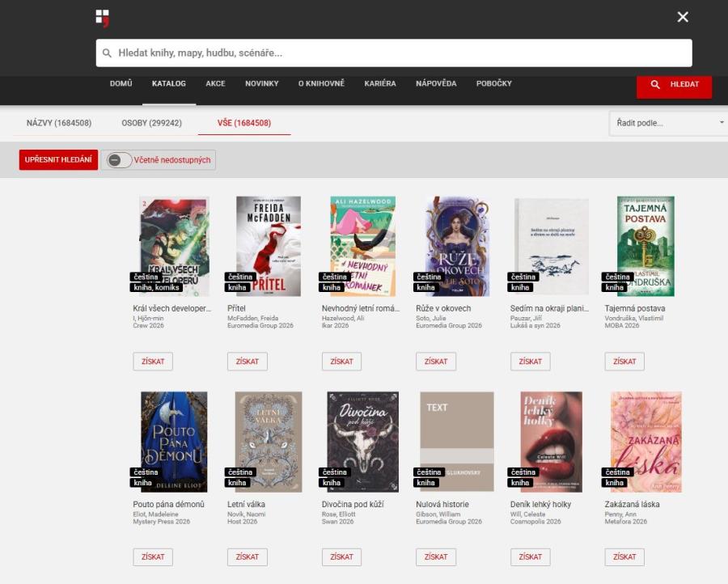Click title 'Deník lehký holky'
This screenshot has height=584, width=728.
point(540,504)
